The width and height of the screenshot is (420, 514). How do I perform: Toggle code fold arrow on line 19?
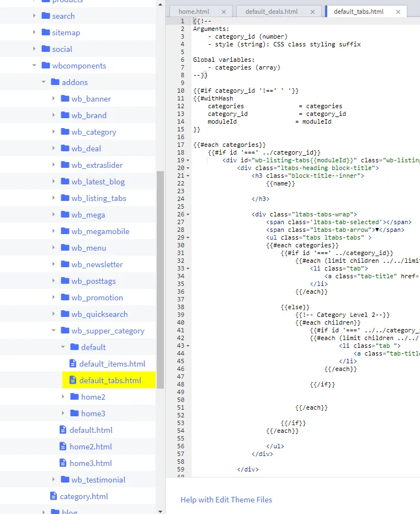point(188,160)
